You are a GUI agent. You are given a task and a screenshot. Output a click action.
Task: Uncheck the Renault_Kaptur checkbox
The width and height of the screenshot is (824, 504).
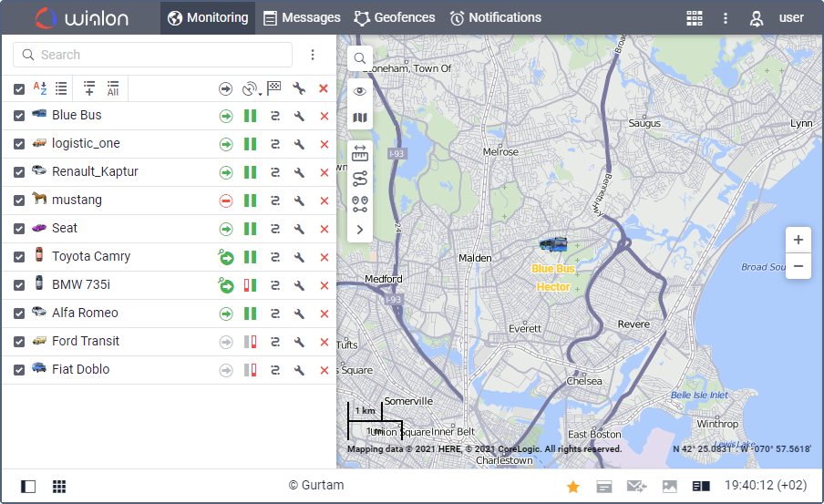pyautogui.click(x=19, y=172)
